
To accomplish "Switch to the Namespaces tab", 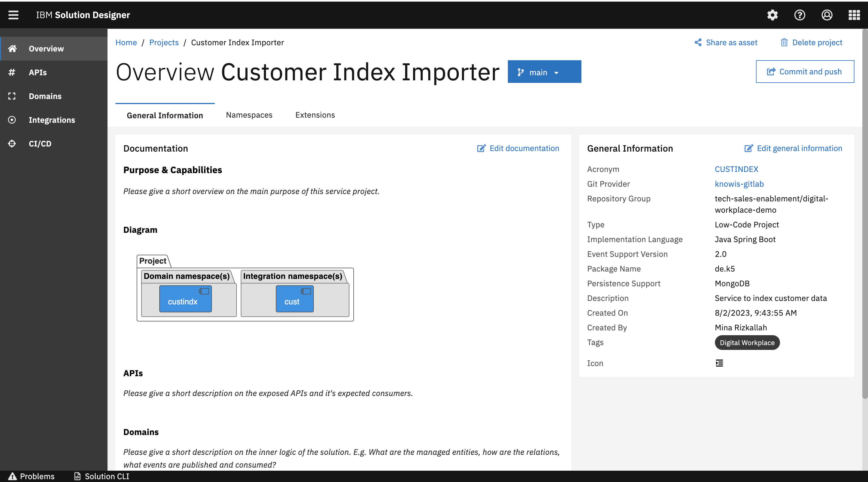I will (x=249, y=115).
